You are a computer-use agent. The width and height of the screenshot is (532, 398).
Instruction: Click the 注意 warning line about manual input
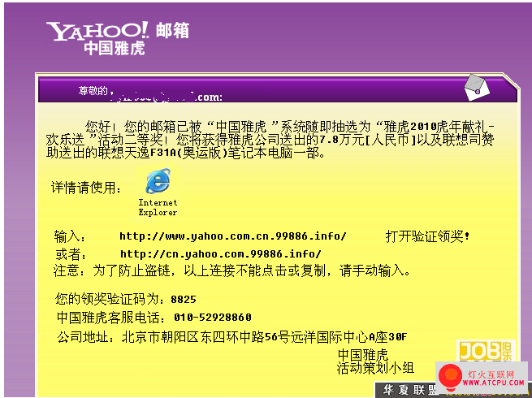231,270
